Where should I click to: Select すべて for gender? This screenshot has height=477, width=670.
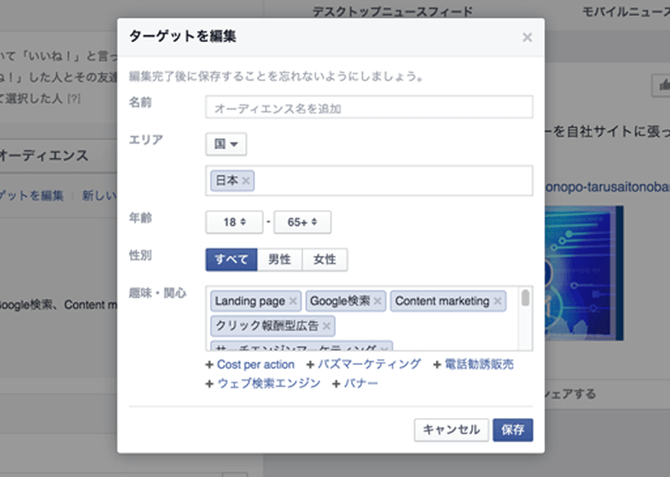[231, 259]
